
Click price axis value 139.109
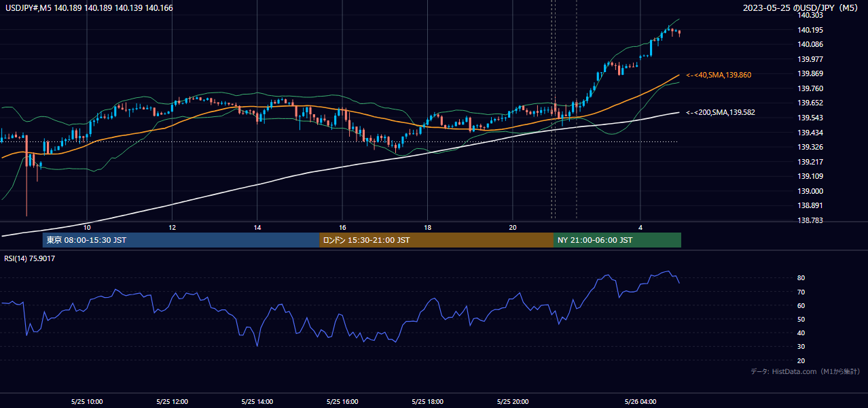pyautogui.click(x=810, y=177)
